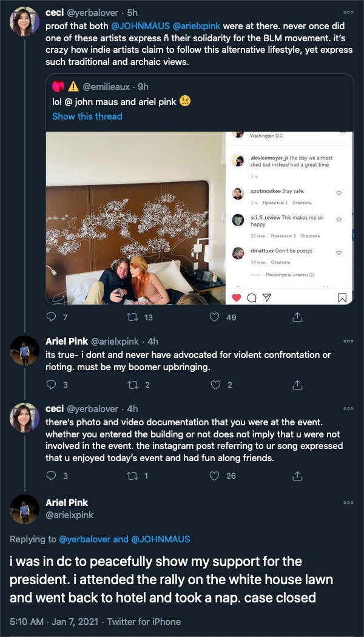This screenshot has width=364, height=637.
Task: Open ceci's profile avatar on top tweet
Action: (24, 22)
